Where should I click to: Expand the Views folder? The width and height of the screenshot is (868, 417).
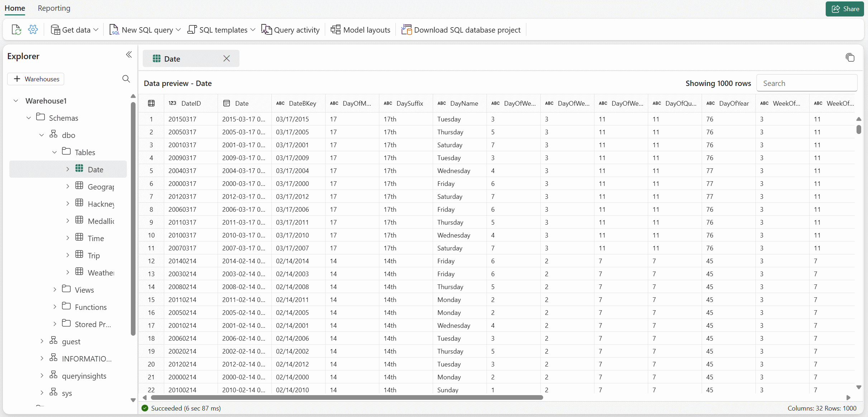coord(55,289)
